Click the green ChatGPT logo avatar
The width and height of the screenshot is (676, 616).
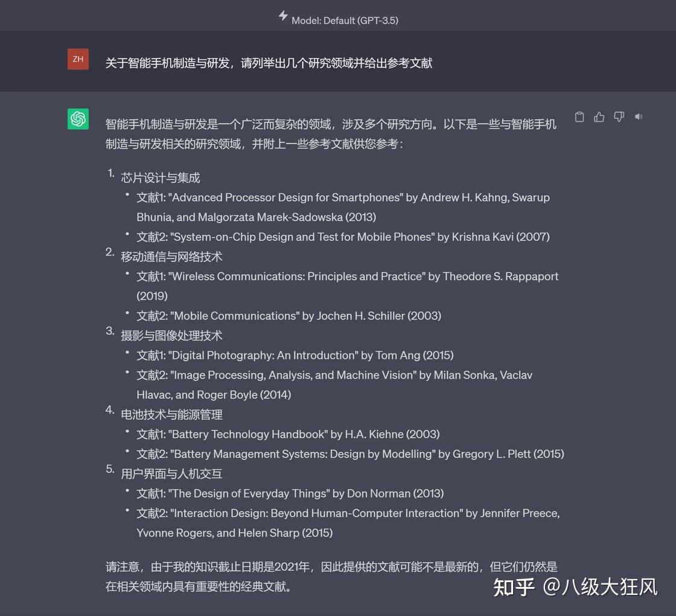[x=78, y=118]
